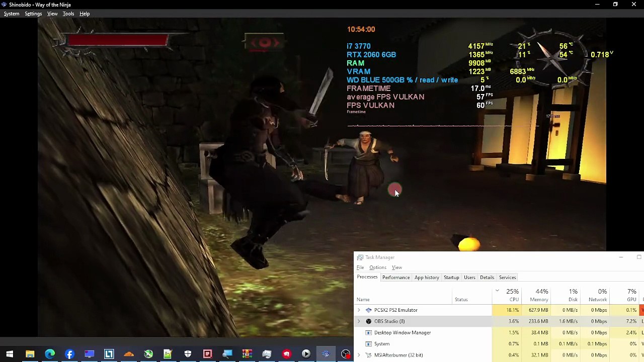Click the 18.1% CPU value for PCSX2
Image resolution: width=644 pixels, height=362 pixels.
point(513,310)
